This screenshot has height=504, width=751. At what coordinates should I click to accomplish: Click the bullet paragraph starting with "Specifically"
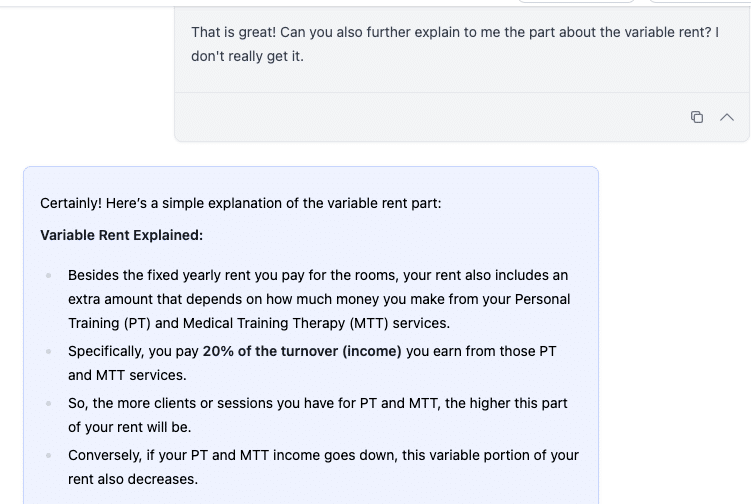point(312,363)
